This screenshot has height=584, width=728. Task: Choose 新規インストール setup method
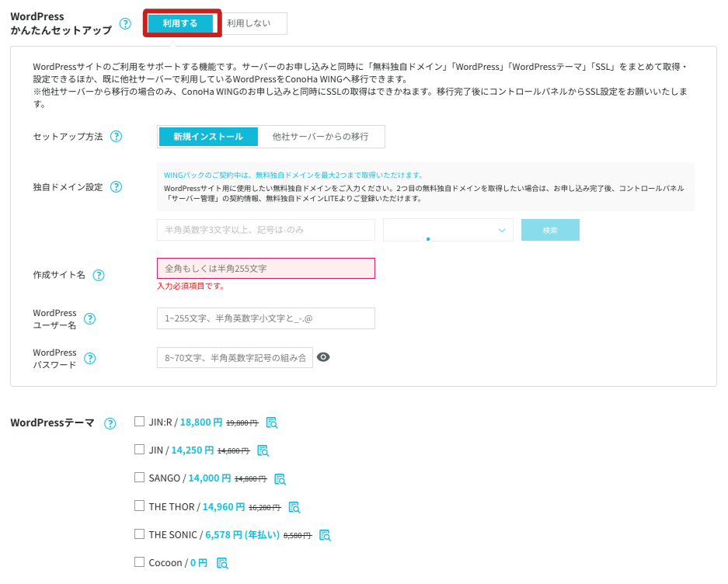click(208, 137)
